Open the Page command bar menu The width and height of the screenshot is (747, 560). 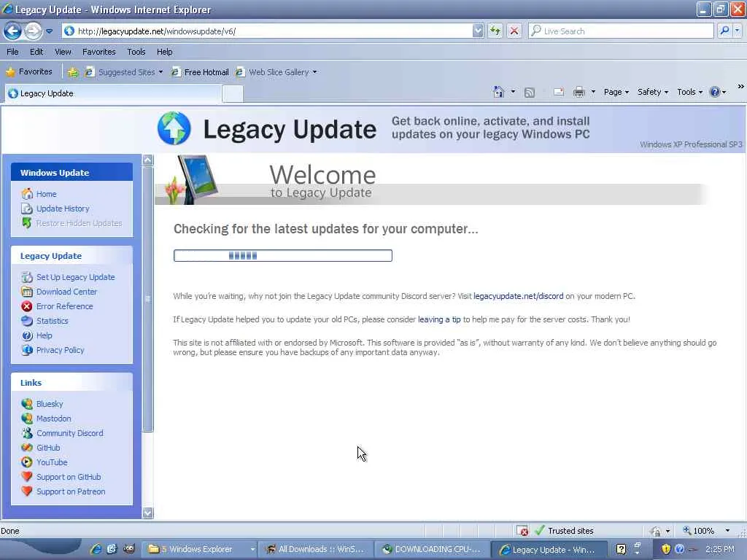point(616,92)
